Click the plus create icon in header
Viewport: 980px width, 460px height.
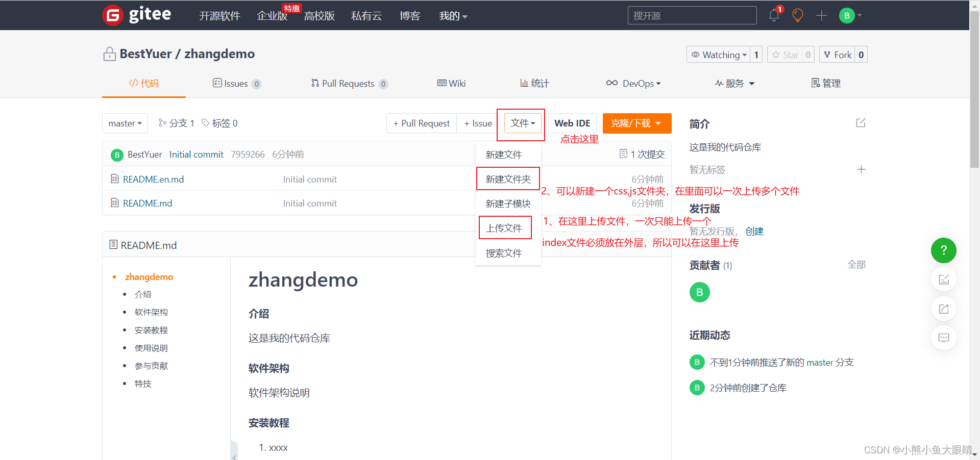[821, 15]
